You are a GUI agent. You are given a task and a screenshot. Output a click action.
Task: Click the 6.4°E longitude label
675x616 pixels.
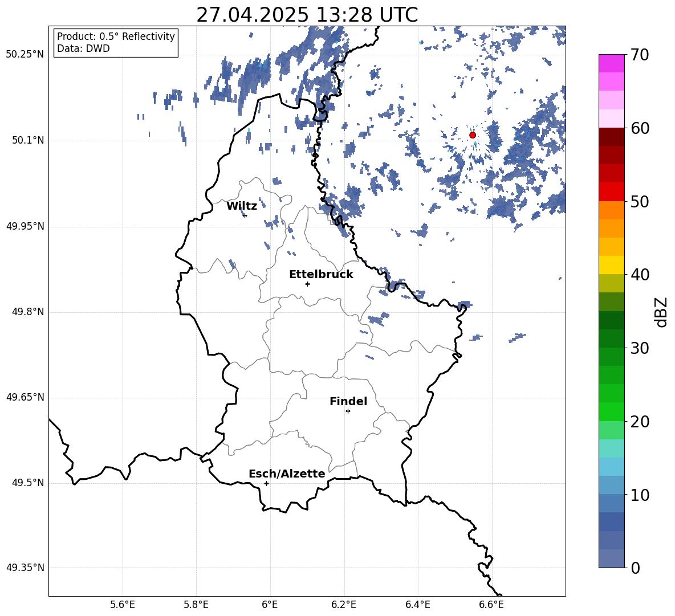point(417,605)
